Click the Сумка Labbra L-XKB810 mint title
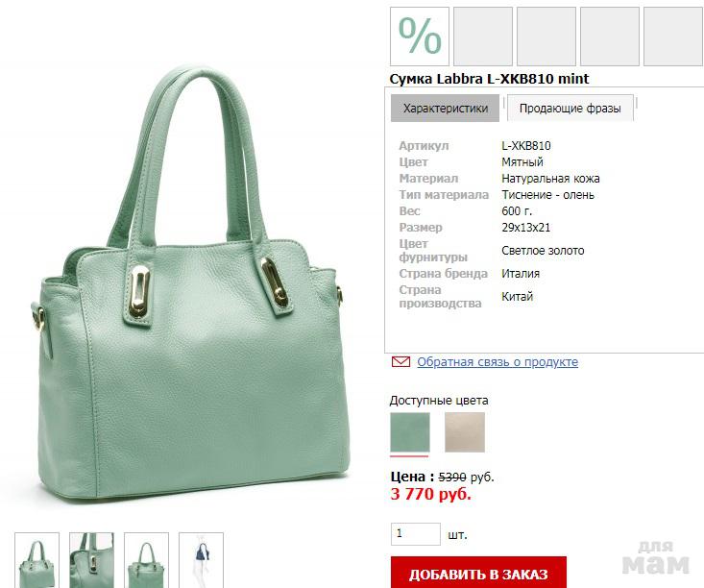The width and height of the screenshot is (704, 588). (x=489, y=79)
